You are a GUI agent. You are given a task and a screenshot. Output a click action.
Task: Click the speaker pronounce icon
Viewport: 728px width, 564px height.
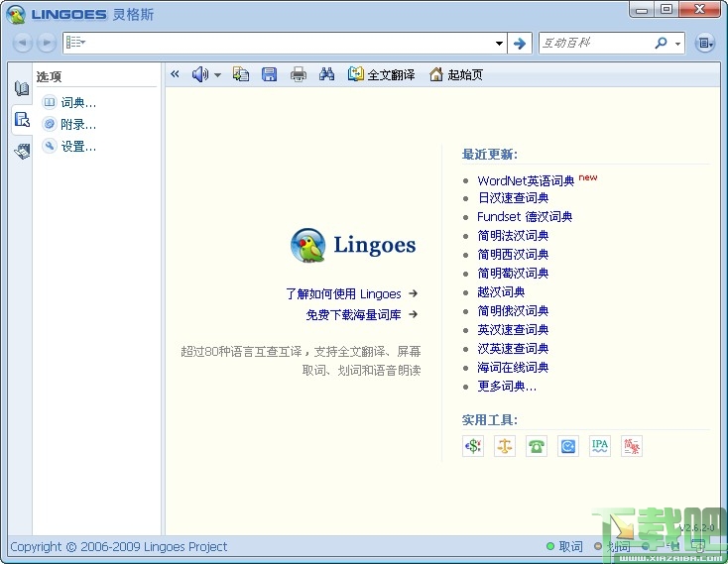coord(200,74)
